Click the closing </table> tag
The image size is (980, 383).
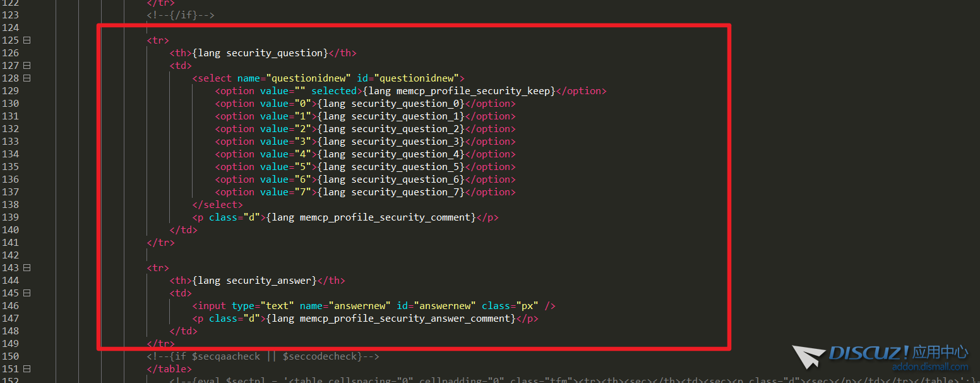(169, 369)
